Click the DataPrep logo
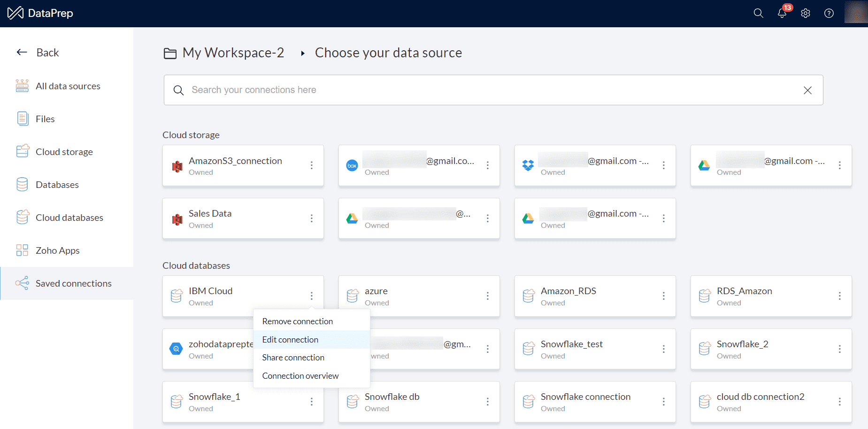 [x=40, y=13]
